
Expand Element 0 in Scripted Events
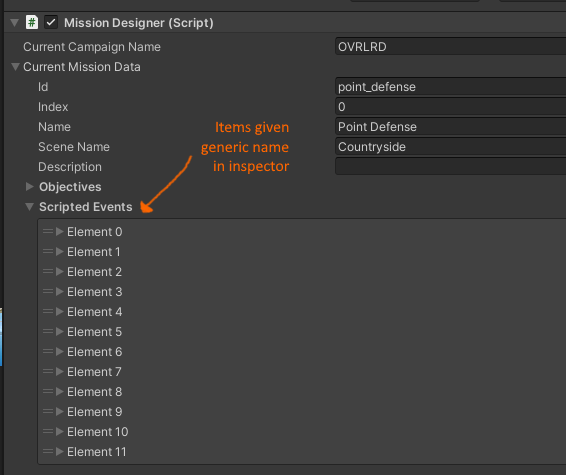[x=60, y=232]
